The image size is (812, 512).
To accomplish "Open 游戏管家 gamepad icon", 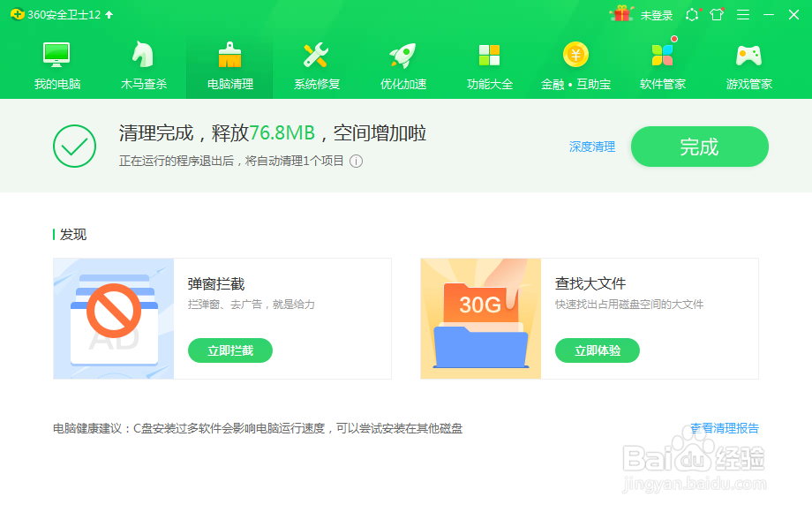I will pos(748,56).
